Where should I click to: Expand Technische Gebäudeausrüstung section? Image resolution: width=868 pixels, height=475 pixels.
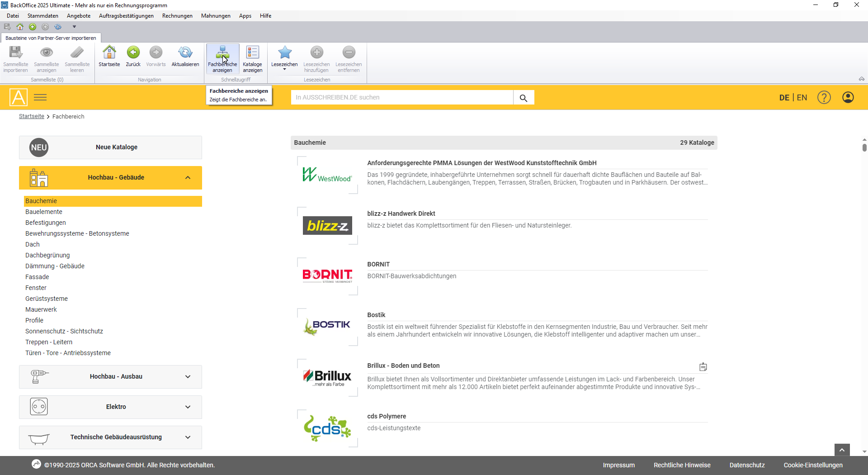tap(110, 437)
